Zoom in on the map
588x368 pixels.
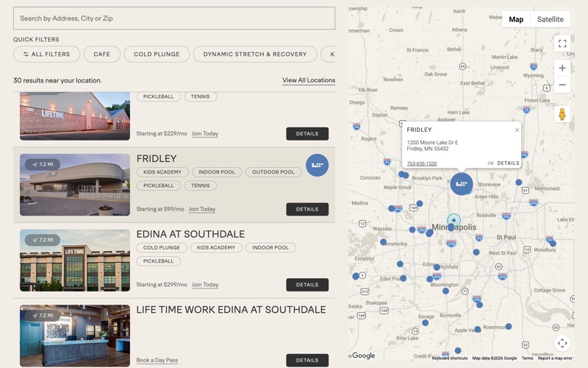pos(562,68)
